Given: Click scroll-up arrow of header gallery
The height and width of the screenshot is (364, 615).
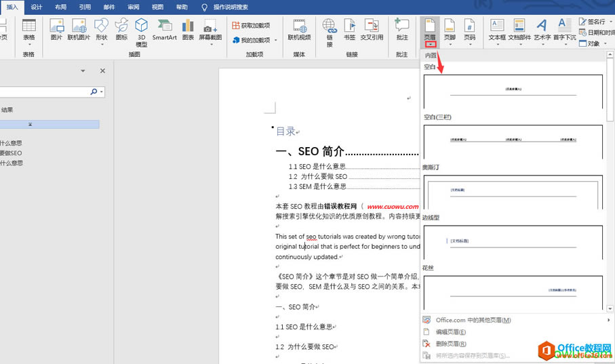Looking at the screenshot, I should click(x=610, y=54).
